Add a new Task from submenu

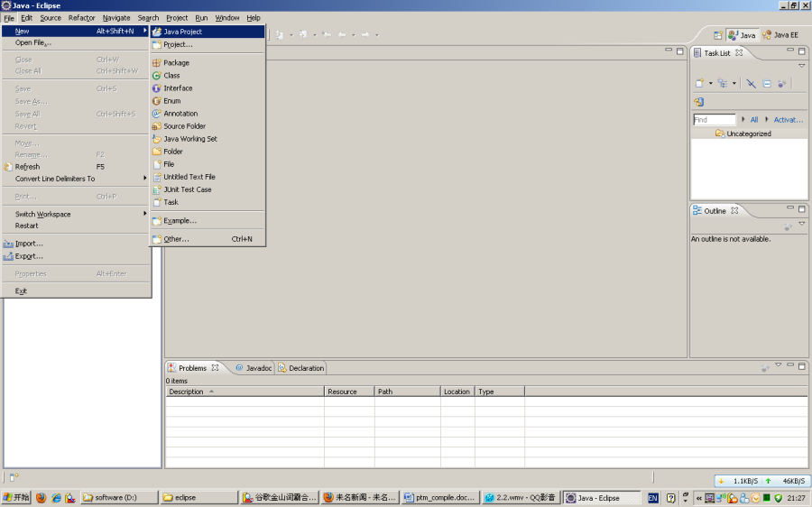(208, 202)
